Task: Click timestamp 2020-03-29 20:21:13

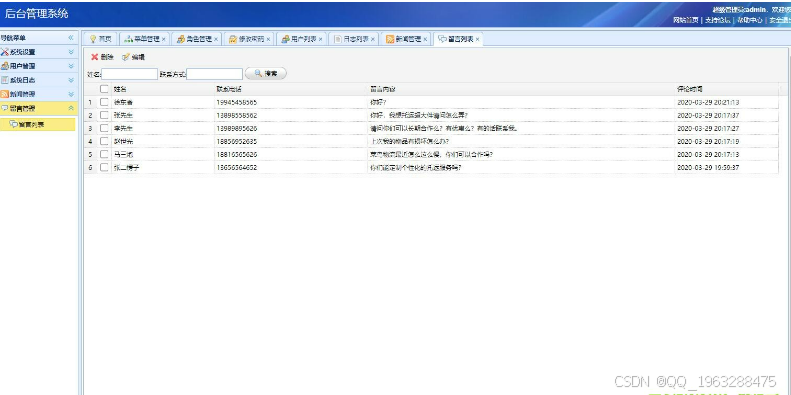Action: [708, 102]
